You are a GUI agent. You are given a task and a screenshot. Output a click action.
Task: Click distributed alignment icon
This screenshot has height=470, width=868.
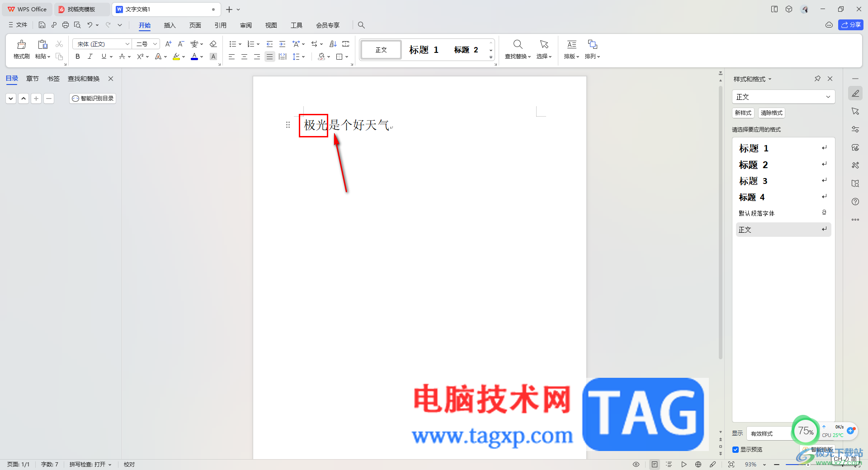coord(283,56)
